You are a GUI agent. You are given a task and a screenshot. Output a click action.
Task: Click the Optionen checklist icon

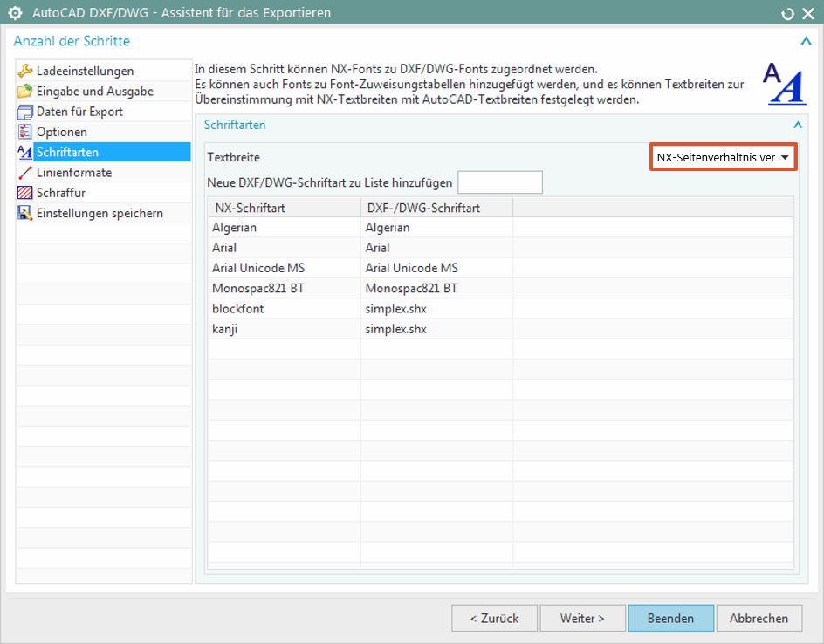pyautogui.click(x=24, y=132)
